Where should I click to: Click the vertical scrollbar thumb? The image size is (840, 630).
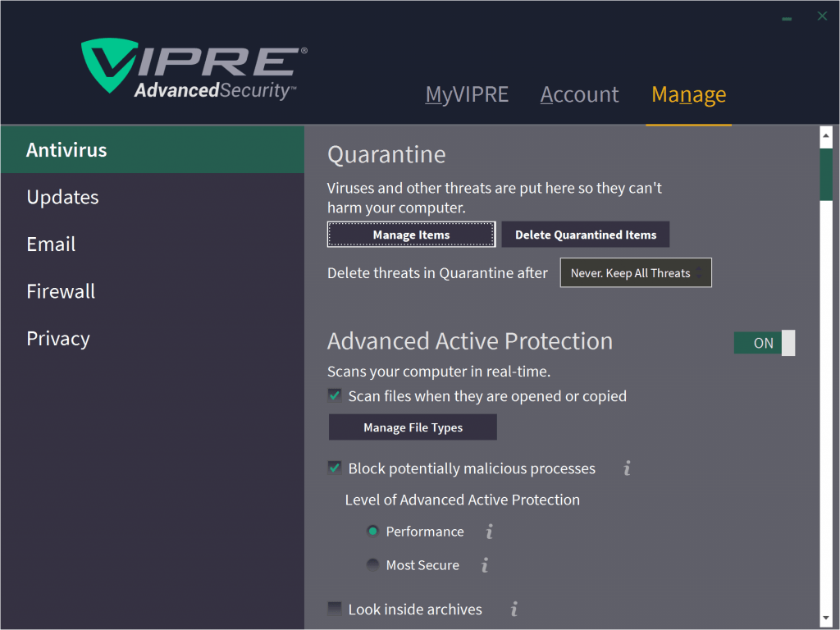click(825, 174)
